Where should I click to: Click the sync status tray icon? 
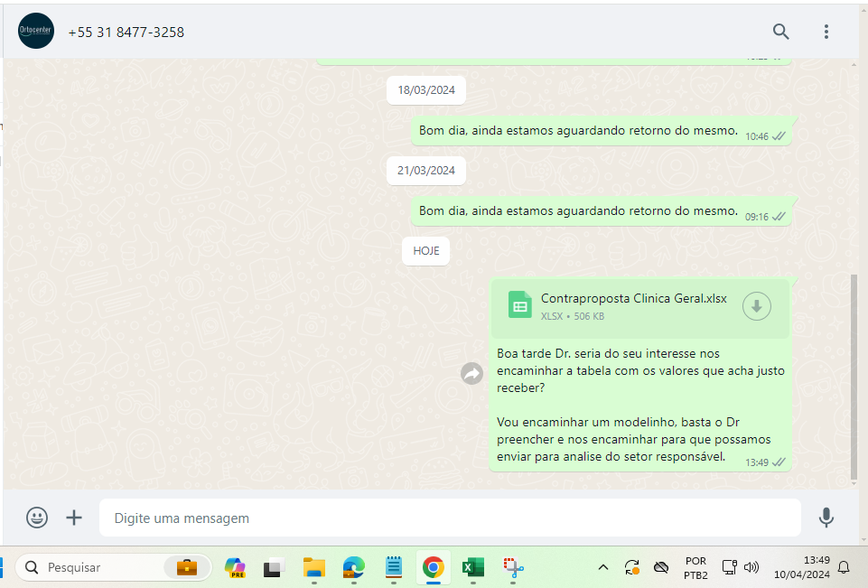pos(631,567)
